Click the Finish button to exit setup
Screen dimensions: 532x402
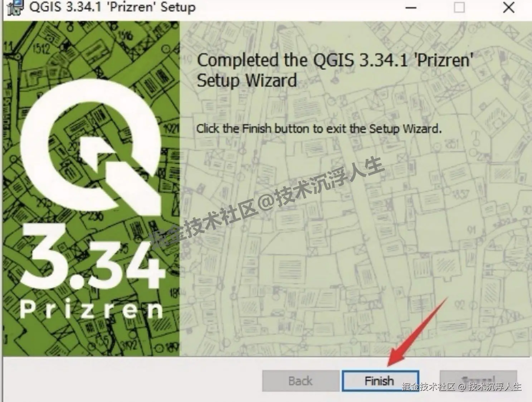380,381
